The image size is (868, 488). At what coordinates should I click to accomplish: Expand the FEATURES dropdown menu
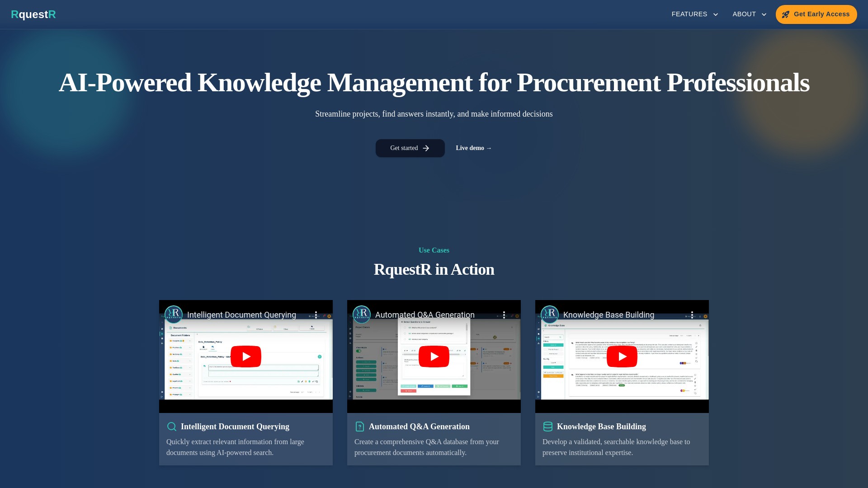694,14
